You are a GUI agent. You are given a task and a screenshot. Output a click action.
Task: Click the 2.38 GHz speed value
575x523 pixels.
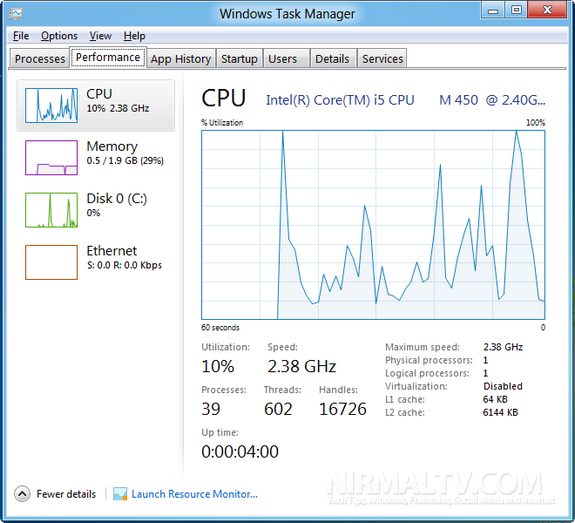click(x=302, y=366)
